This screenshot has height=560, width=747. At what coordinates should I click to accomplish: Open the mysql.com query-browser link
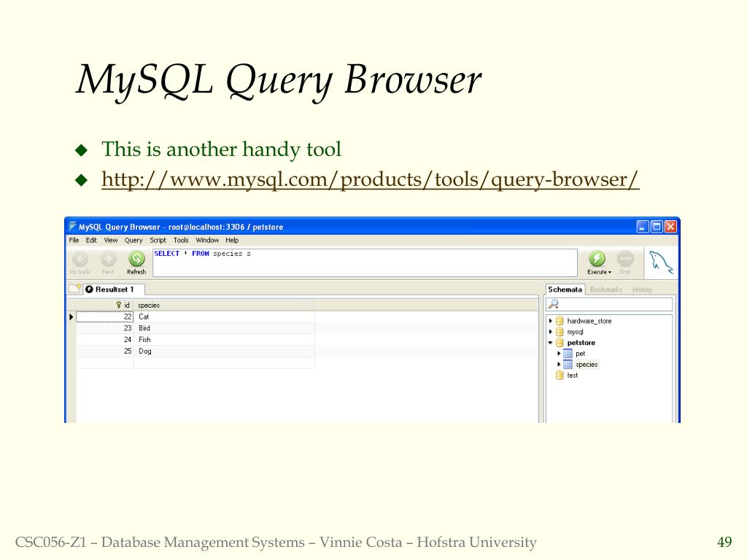point(370,179)
